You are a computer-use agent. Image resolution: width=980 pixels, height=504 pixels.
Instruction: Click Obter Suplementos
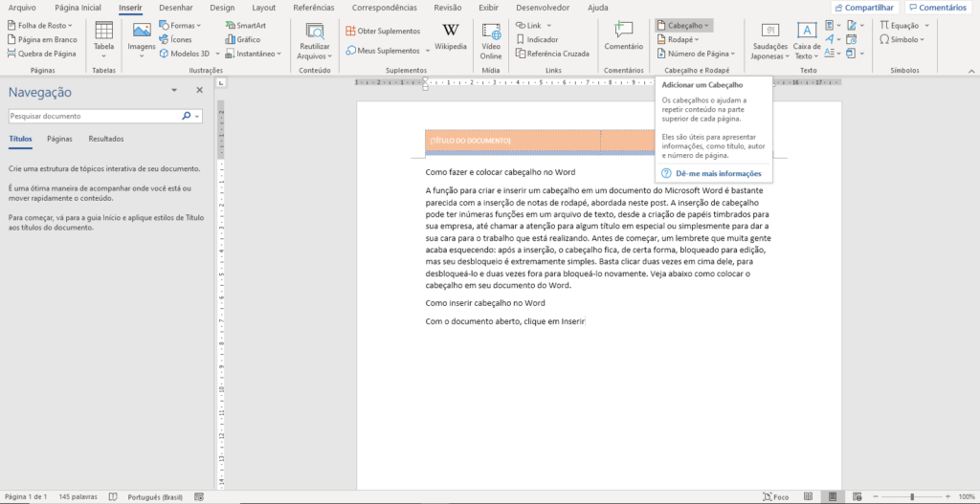pyautogui.click(x=383, y=31)
